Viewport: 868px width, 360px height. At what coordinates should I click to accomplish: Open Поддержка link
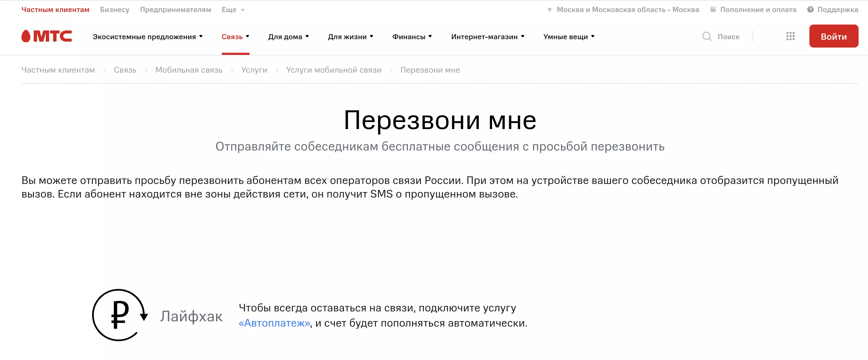838,10
